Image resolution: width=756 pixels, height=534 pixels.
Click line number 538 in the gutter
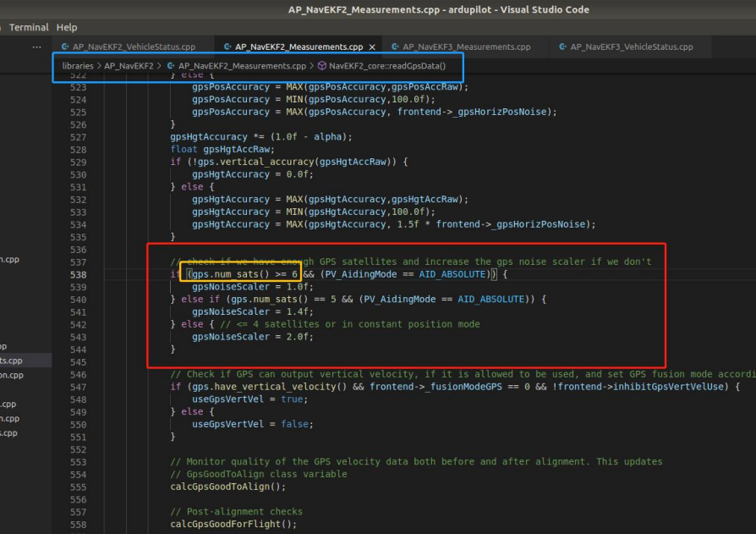click(x=78, y=274)
